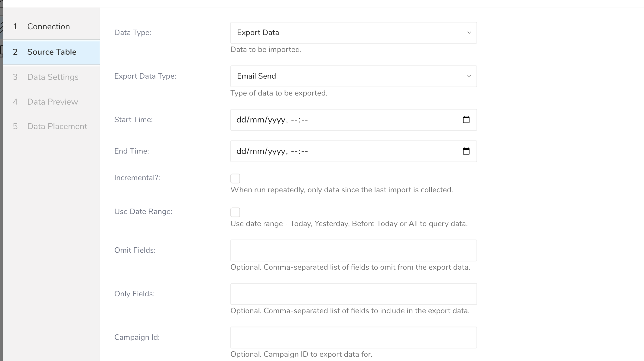Select the Source Table step
Viewport: 644px width, 361px height.
(x=52, y=52)
